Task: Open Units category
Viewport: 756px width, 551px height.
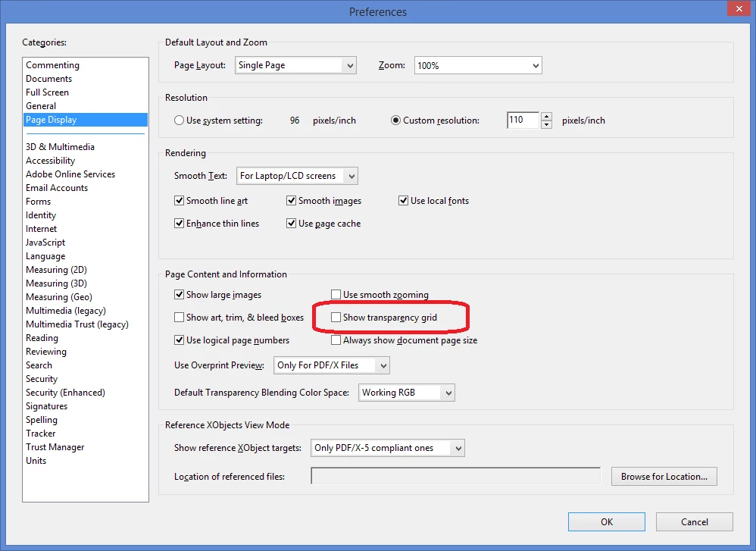Action: click(x=36, y=461)
